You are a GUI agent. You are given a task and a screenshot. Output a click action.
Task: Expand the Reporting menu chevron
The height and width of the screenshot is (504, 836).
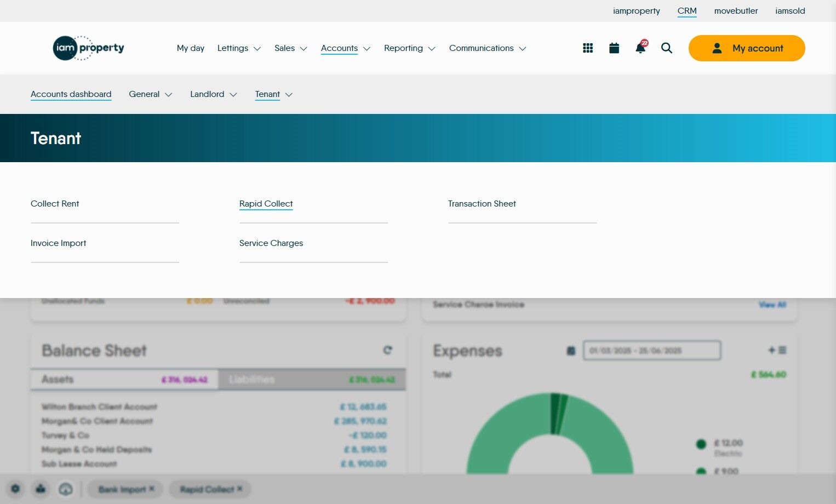[432, 49]
